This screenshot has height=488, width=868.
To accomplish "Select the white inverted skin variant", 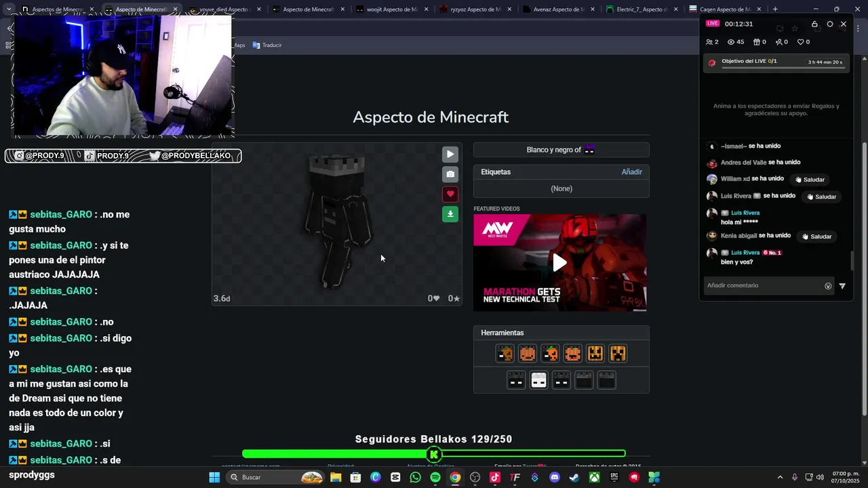I will pyautogui.click(x=538, y=380).
